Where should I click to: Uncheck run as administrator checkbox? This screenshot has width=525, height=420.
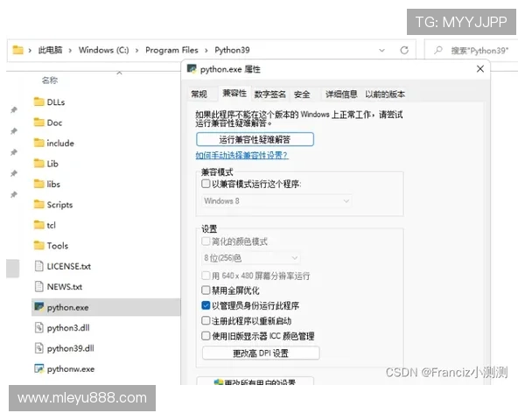click(206, 305)
